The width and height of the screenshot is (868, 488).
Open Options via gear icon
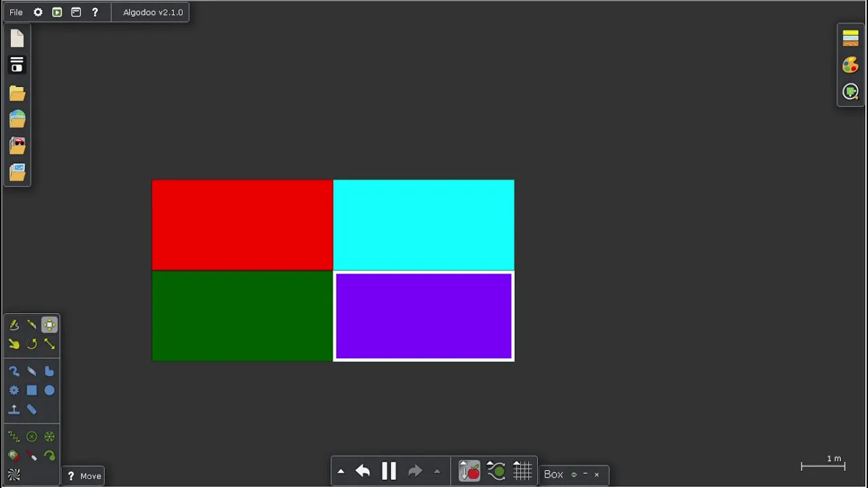coord(38,12)
